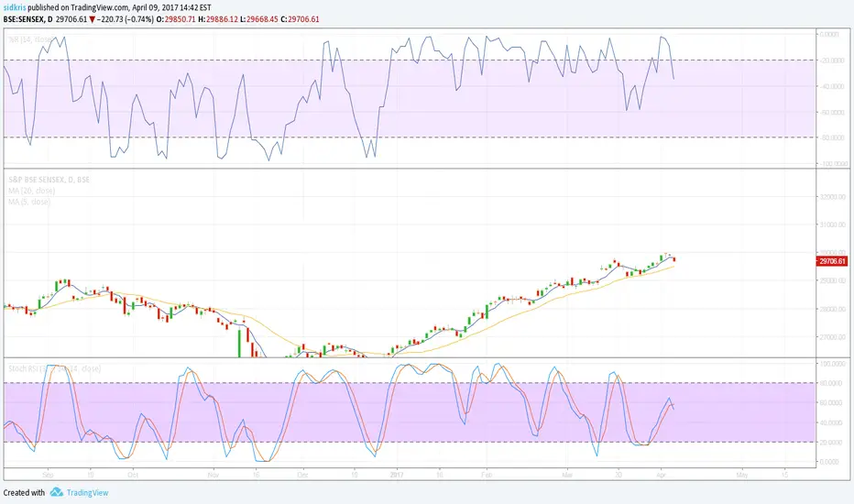Select the red 29706.61 price tag on axis
The height and width of the screenshot is (504, 854).
833,261
